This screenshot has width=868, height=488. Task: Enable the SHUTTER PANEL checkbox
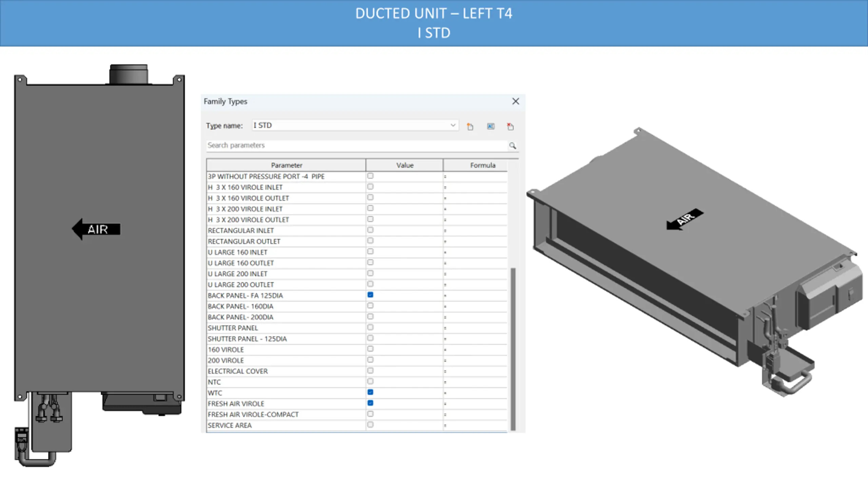pyautogui.click(x=370, y=327)
